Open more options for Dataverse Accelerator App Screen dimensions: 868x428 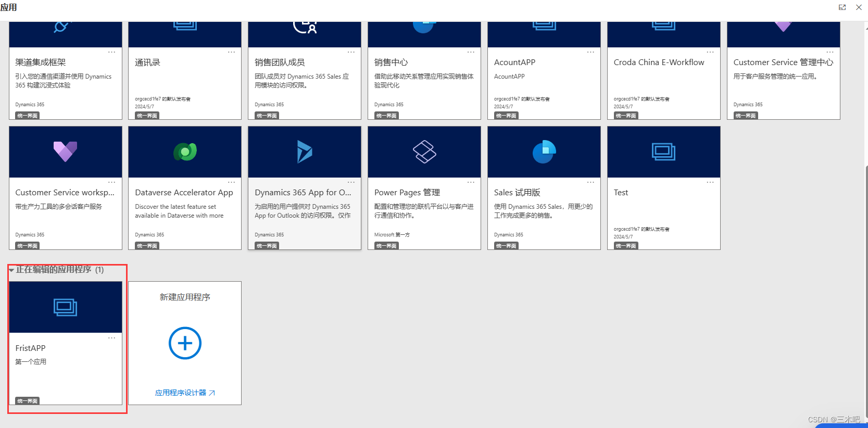tap(231, 182)
